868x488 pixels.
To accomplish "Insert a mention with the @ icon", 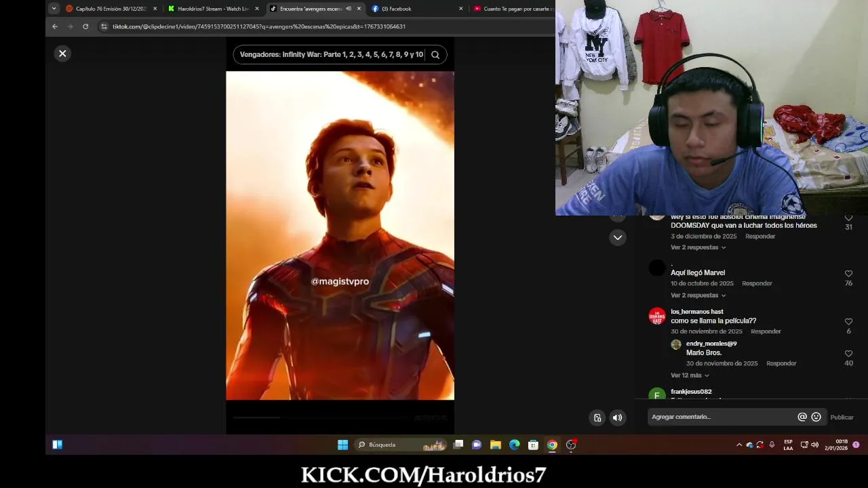I will 802,417.
